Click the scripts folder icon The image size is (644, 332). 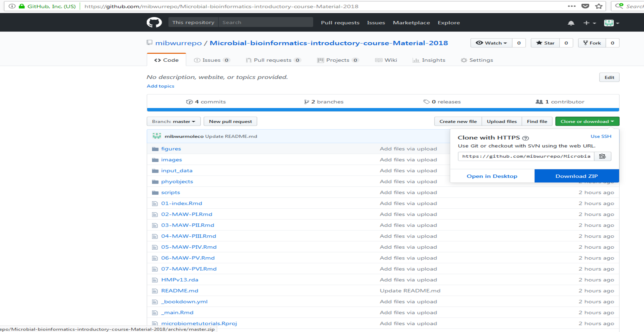click(155, 193)
